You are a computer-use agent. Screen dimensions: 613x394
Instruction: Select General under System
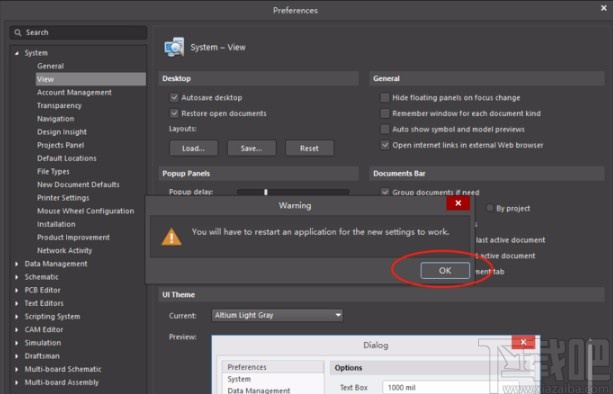click(x=50, y=66)
